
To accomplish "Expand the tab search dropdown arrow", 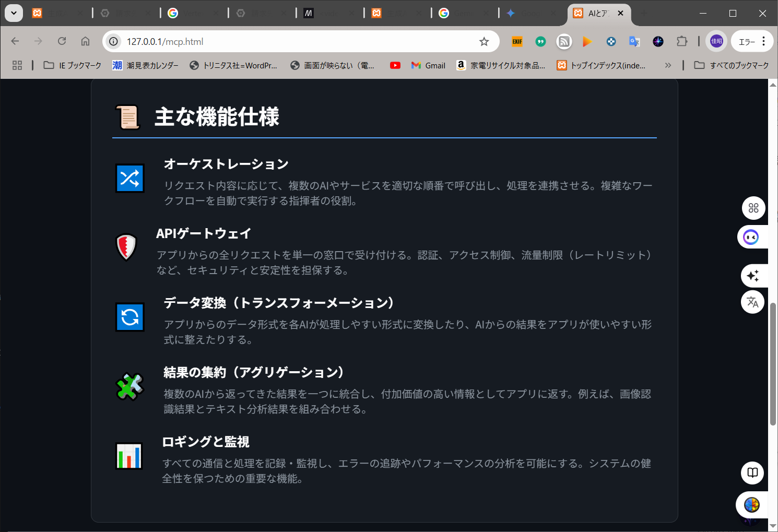I will click(14, 13).
